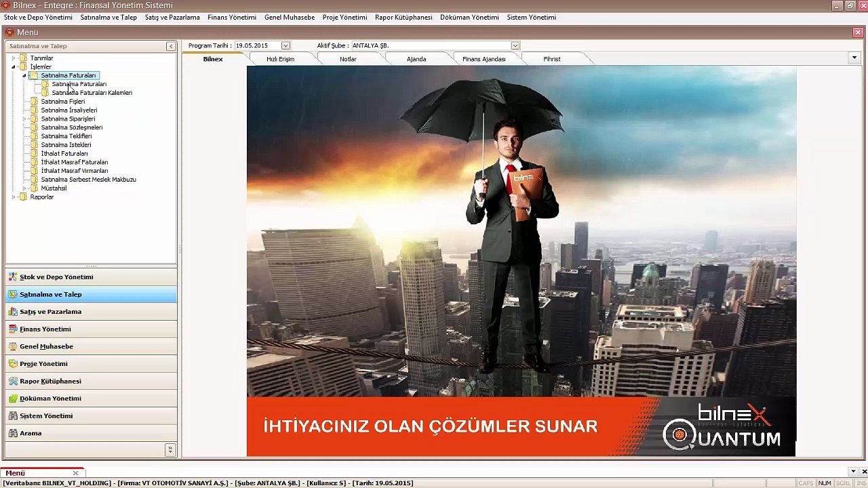868x488 pixels.
Task: Close the Menü tab at bottom
Action: 75,473
